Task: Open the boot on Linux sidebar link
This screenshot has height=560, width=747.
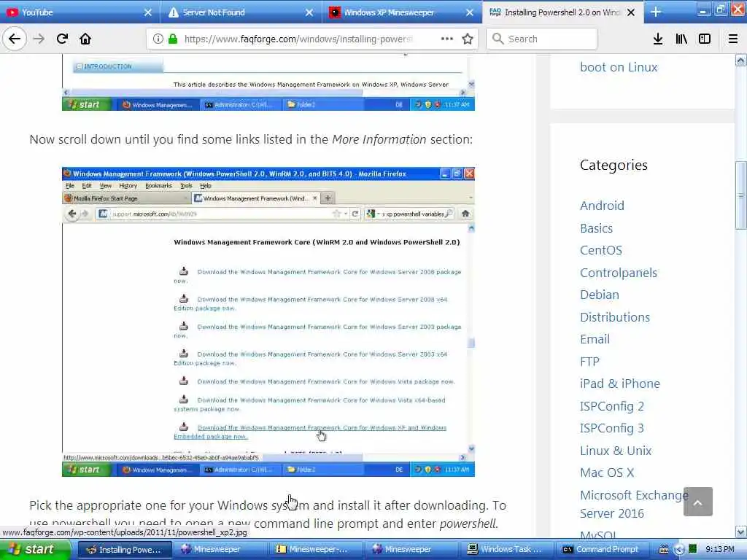Action: pos(619,67)
